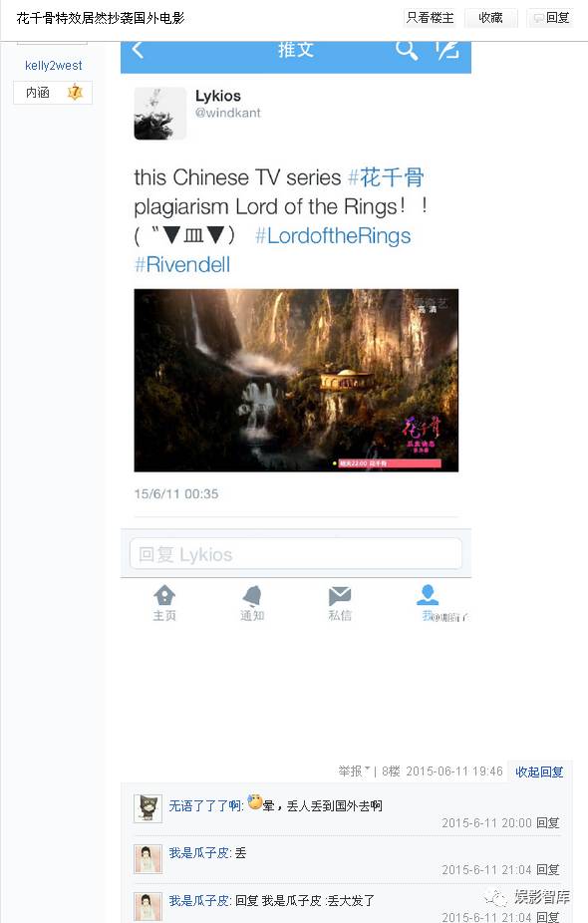Click the back arrow in the tweet header
This screenshot has width=588, height=923.
(x=138, y=50)
